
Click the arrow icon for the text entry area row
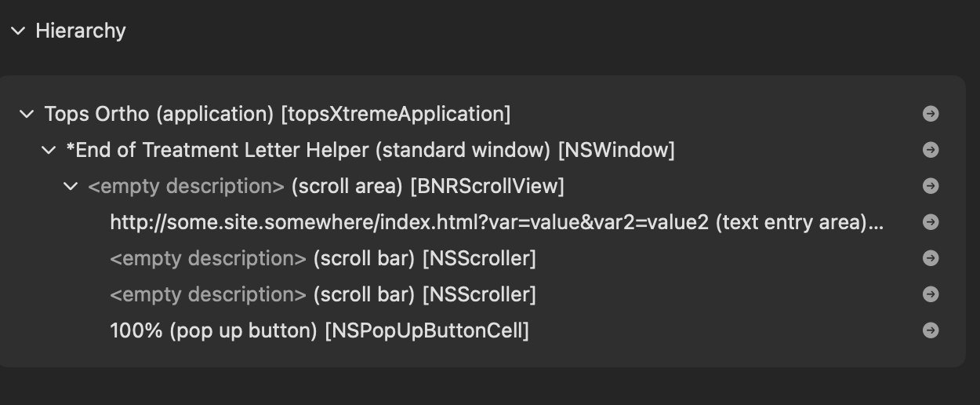(x=931, y=222)
